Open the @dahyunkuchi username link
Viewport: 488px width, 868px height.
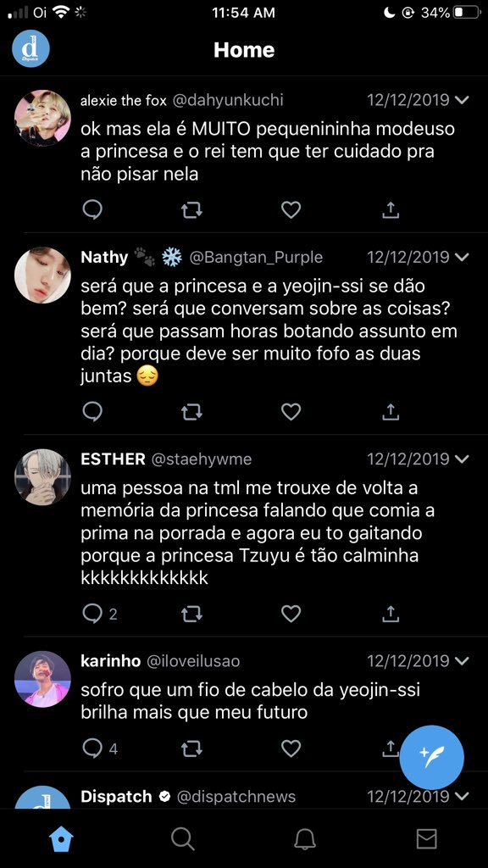[x=228, y=100]
